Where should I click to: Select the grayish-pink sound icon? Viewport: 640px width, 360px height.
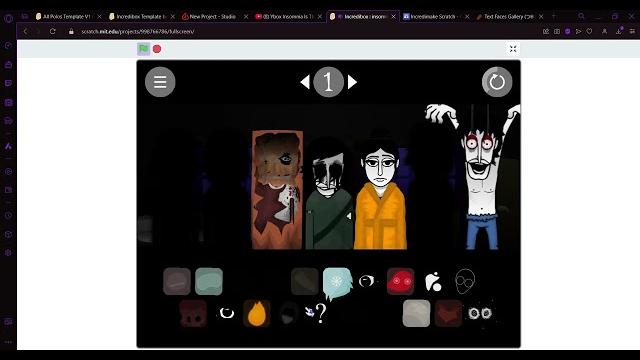[177, 281]
